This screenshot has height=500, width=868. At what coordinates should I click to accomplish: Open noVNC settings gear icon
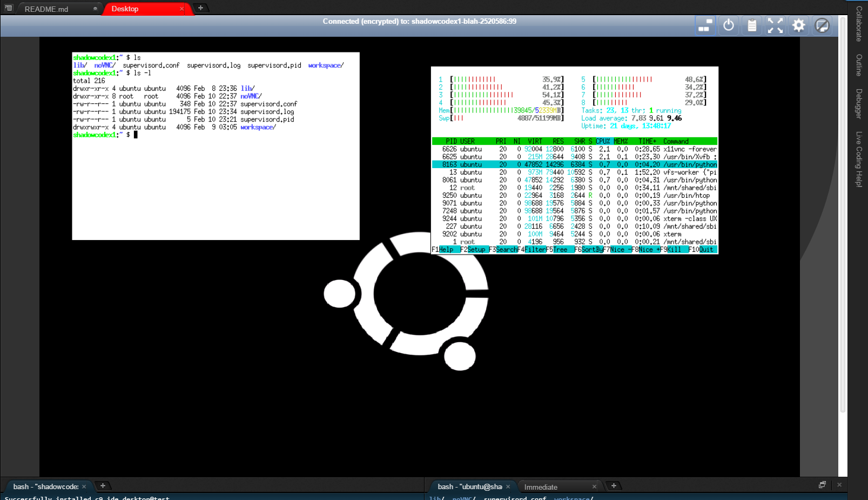pos(798,25)
